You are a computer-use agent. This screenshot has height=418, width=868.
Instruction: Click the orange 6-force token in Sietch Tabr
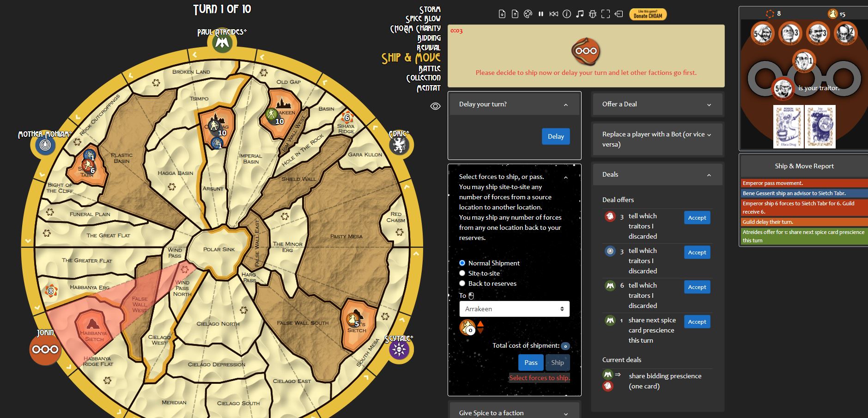(87, 165)
